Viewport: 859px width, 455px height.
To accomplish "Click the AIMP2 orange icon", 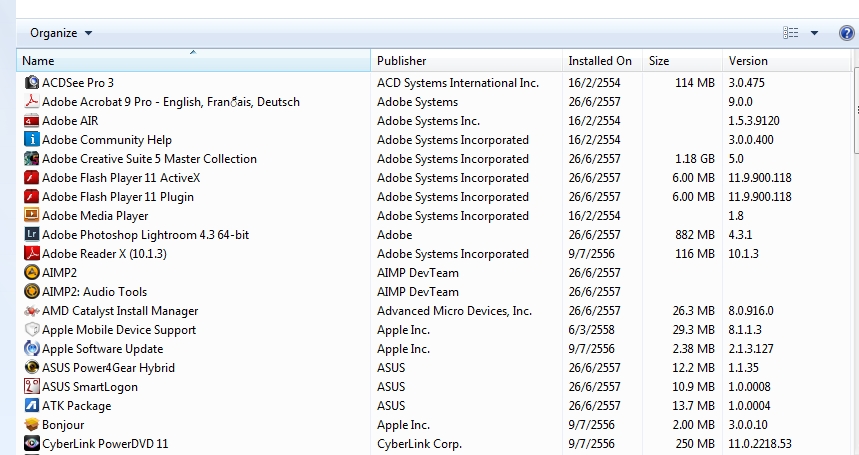I will (32, 273).
